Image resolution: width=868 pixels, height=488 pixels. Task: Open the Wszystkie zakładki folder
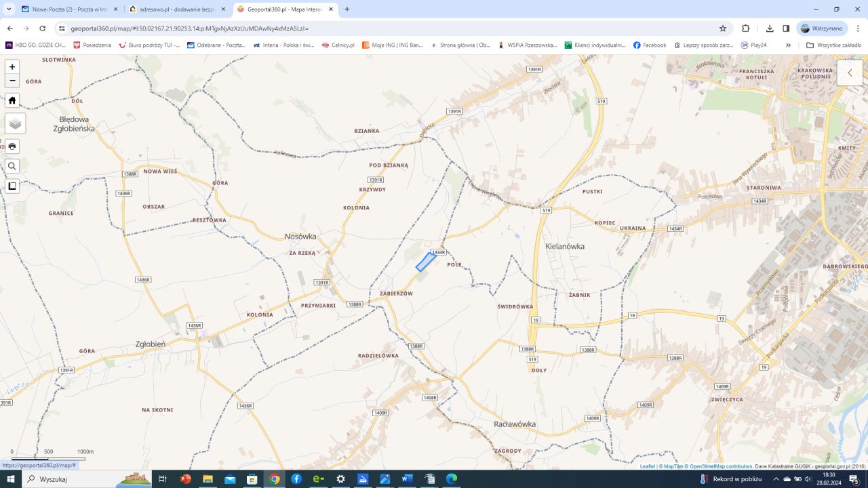[x=833, y=45]
